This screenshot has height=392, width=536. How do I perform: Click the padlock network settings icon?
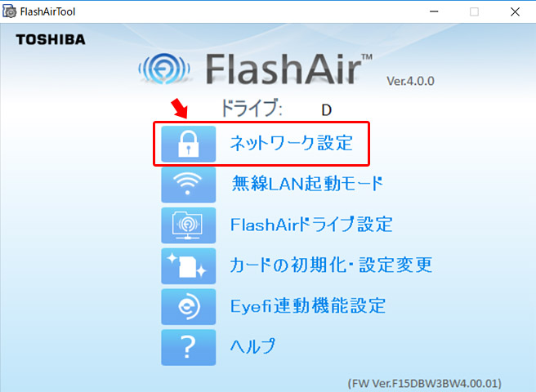pyautogui.click(x=189, y=144)
